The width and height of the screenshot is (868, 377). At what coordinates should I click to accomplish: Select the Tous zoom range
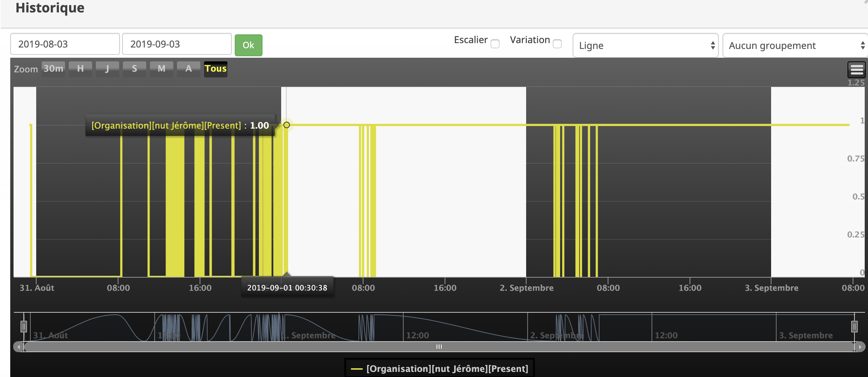[x=216, y=69]
